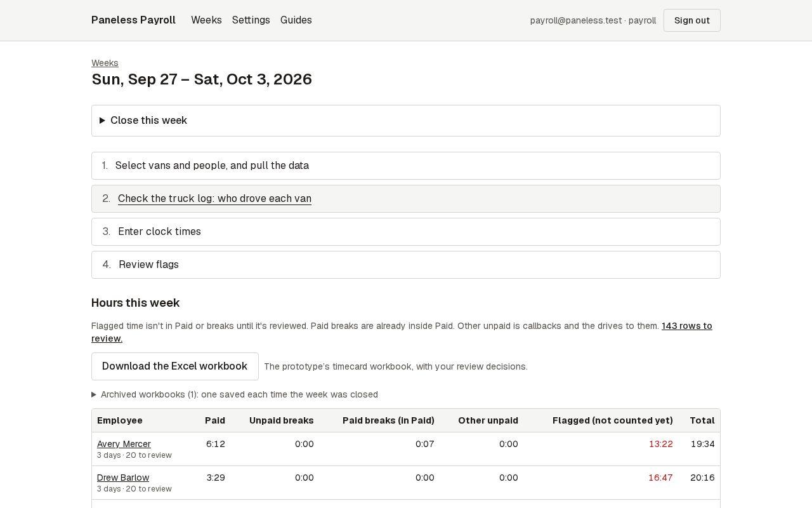Click Avery Mercer's total 19:34
The width and height of the screenshot is (812, 508).
[x=702, y=444]
